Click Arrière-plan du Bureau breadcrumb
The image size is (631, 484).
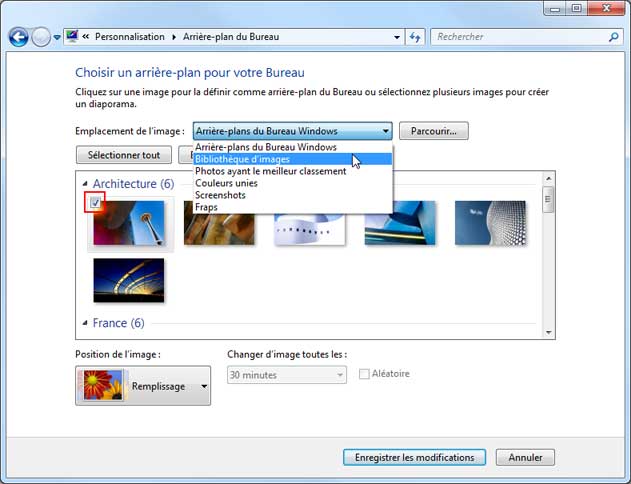tap(231, 37)
